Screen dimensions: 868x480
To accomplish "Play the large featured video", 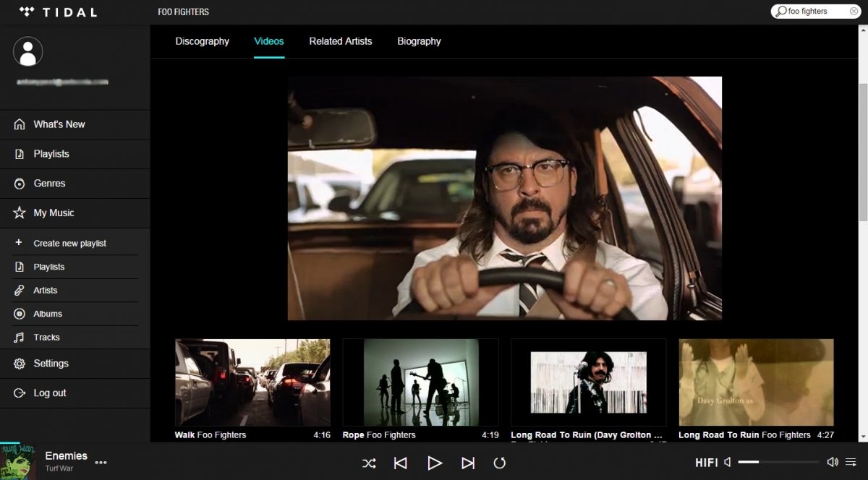I will click(x=505, y=198).
